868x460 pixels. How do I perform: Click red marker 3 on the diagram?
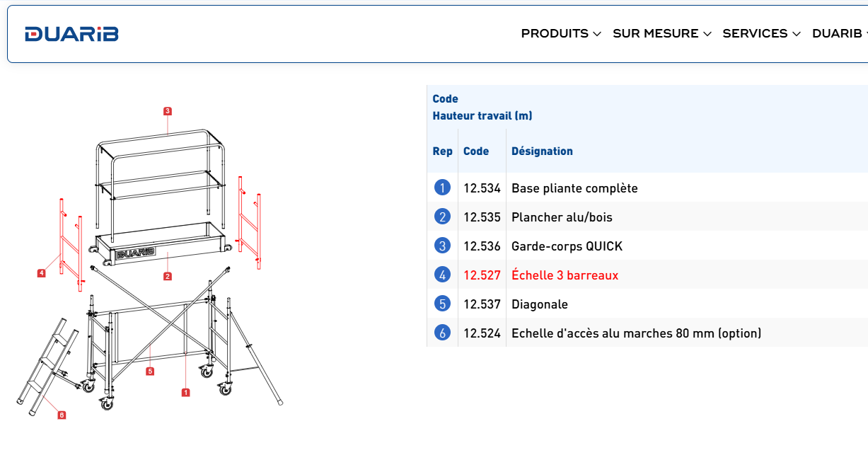pos(168,111)
